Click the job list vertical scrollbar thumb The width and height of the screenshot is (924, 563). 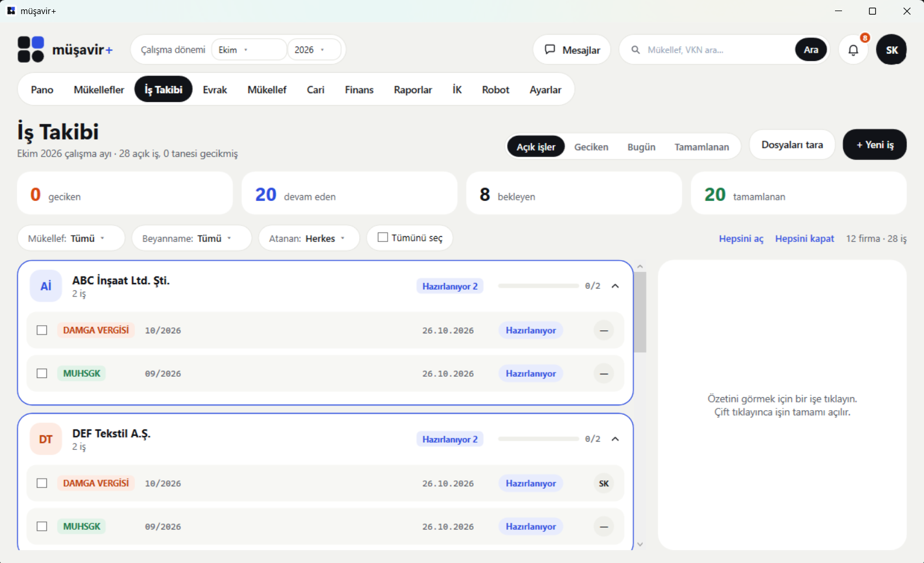coord(640,312)
